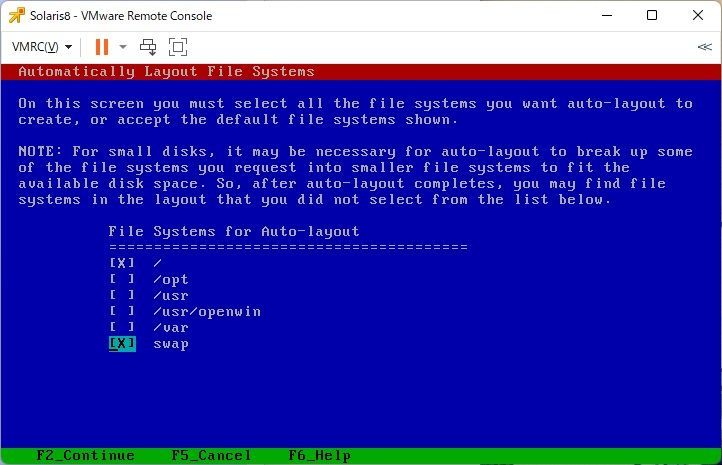Click F2_Continue in the bottom bar

tap(86, 455)
